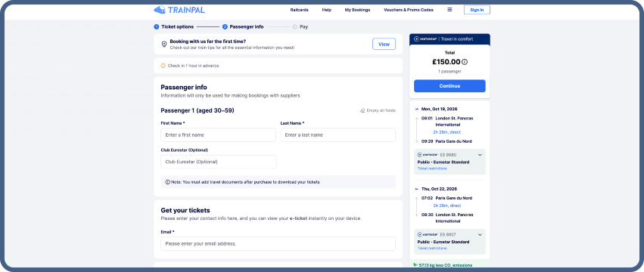
Task: Click 'Check in 1 hour in advance' notice
Action: (194, 66)
